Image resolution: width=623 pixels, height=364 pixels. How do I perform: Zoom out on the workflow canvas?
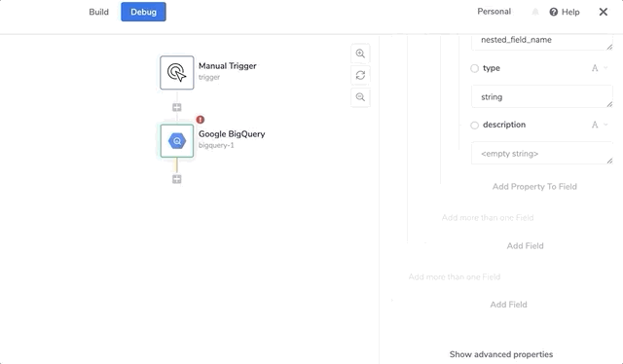(x=360, y=97)
